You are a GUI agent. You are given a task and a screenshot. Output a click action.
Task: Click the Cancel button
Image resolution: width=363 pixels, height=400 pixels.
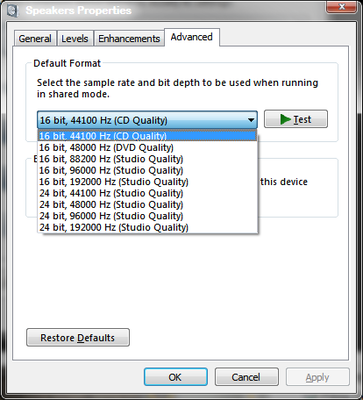point(246,377)
